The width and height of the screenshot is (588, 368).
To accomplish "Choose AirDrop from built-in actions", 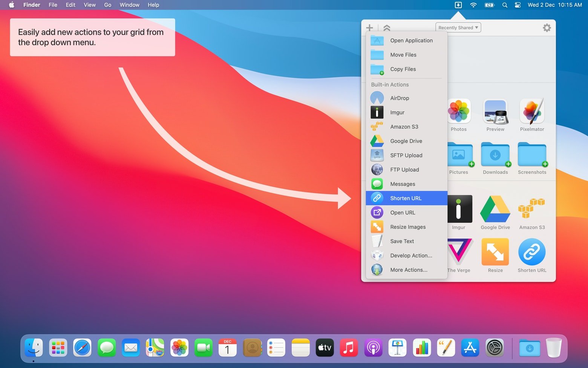I will [400, 98].
